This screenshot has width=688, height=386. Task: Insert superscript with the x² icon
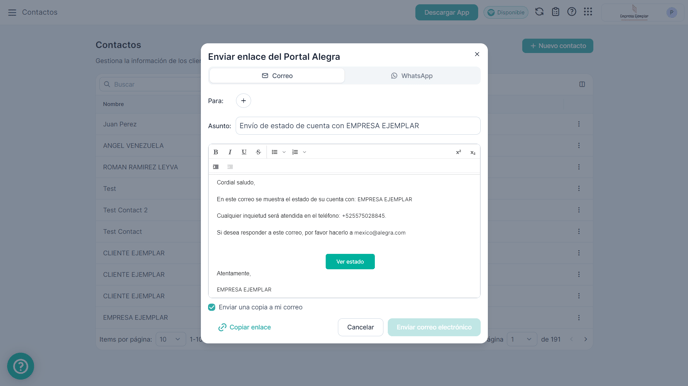pos(459,152)
